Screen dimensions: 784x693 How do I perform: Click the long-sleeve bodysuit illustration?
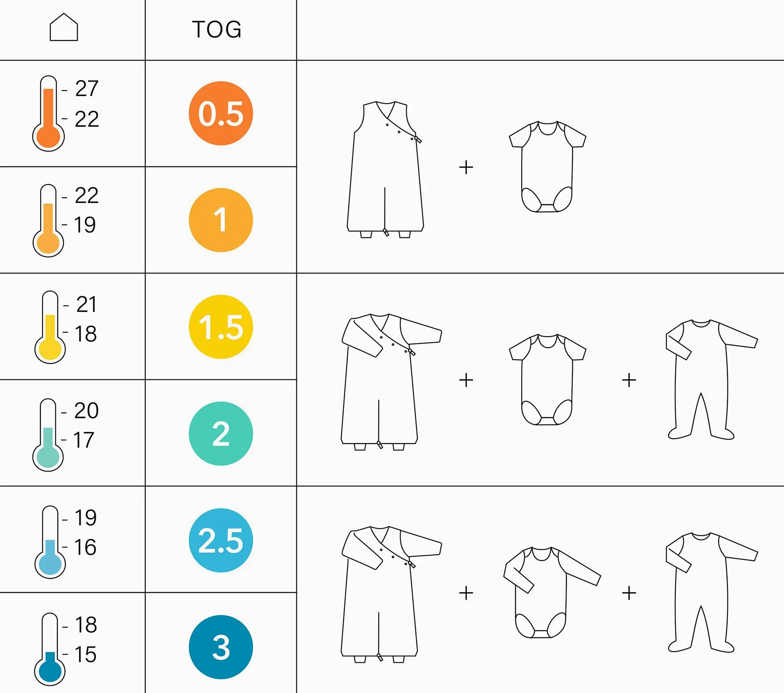[x=552, y=593]
